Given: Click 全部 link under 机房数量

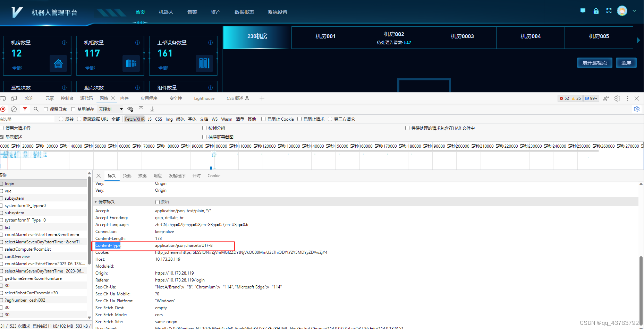Looking at the screenshot, I should tap(17, 68).
